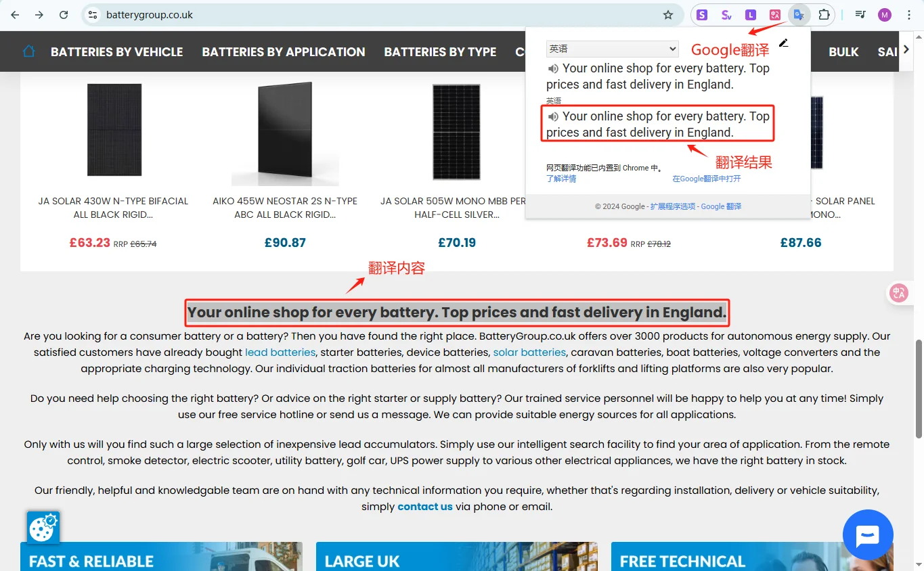Viewport: 924px width, 571px height.
Task: Open the 扩展程序选项 link
Action: pos(673,206)
